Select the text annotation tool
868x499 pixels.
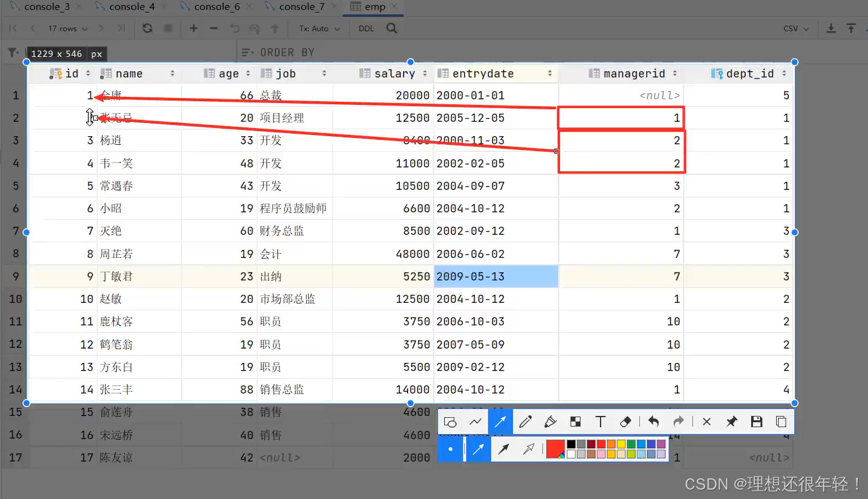click(600, 422)
